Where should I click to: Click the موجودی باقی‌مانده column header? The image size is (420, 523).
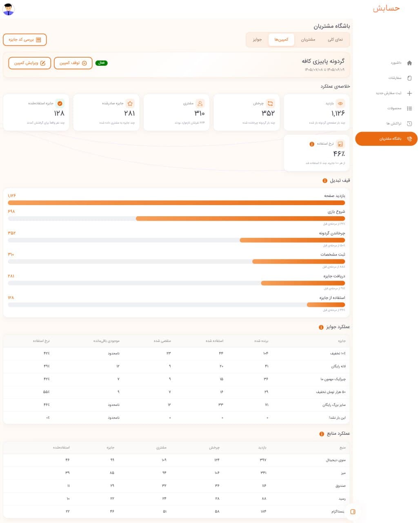click(x=106, y=341)
